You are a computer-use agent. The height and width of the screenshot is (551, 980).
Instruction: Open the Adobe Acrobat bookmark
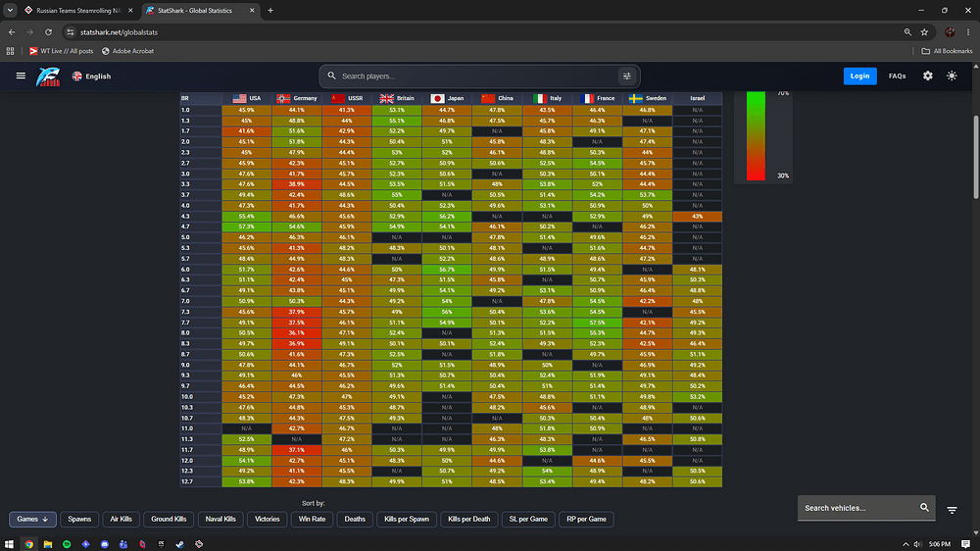click(x=127, y=51)
